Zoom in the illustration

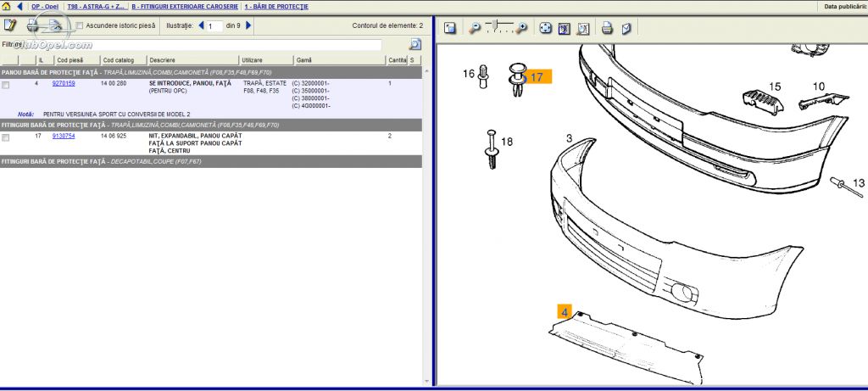(x=521, y=28)
